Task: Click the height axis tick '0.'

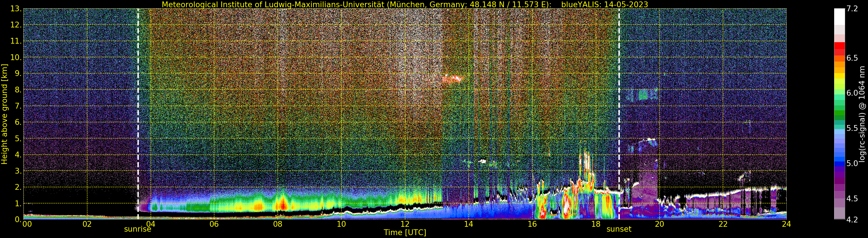Action: (x=18, y=220)
